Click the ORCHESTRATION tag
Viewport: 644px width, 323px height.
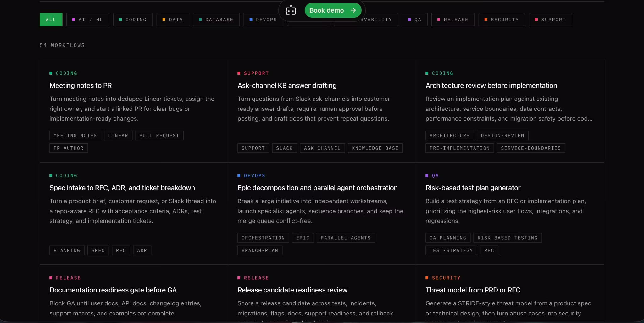[263, 238]
